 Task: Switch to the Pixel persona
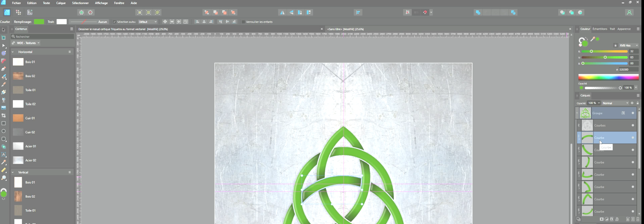pos(18,12)
